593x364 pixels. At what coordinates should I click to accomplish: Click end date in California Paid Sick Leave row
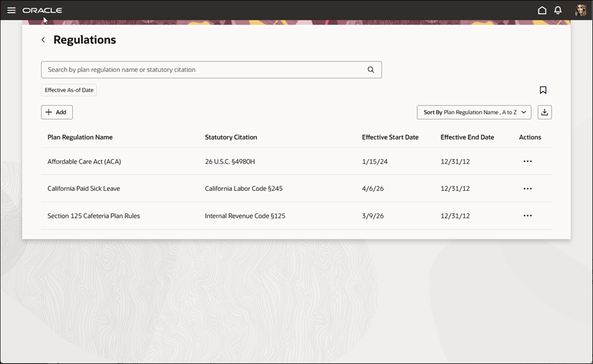pyautogui.click(x=455, y=188)
